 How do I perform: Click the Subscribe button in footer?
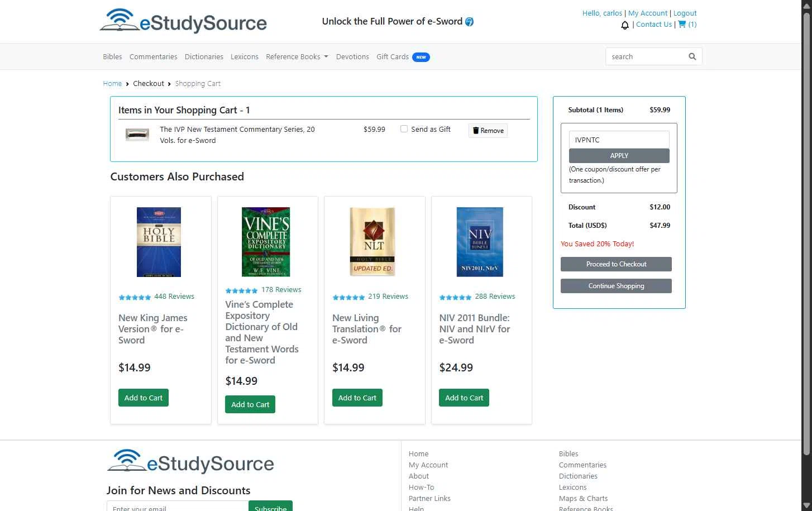(270, 506)
